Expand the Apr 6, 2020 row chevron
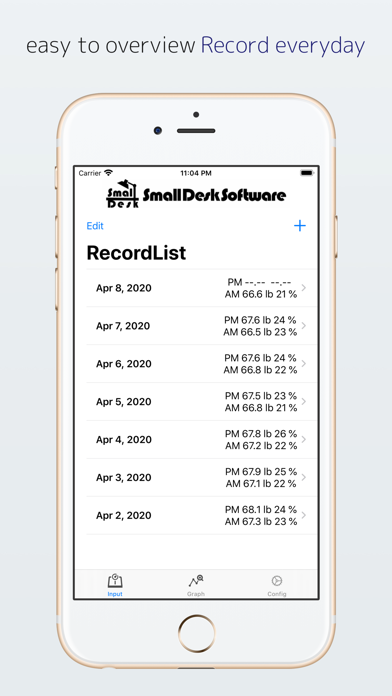 304,364
